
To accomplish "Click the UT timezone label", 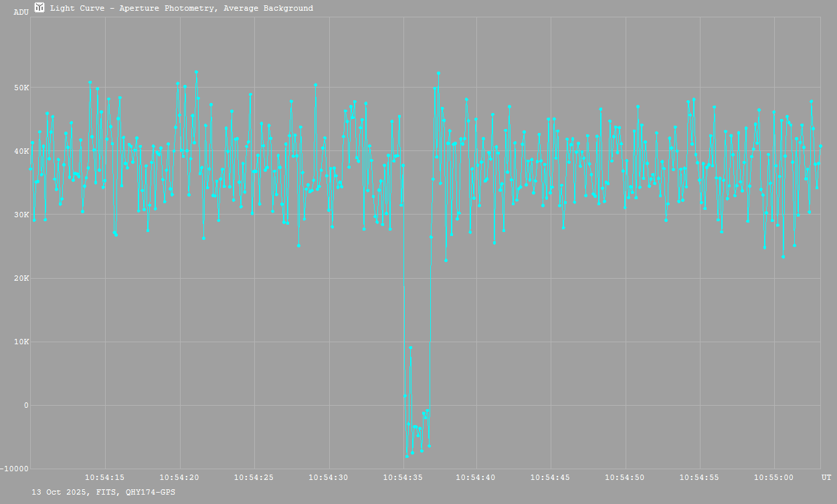I will tap(826, 477).
